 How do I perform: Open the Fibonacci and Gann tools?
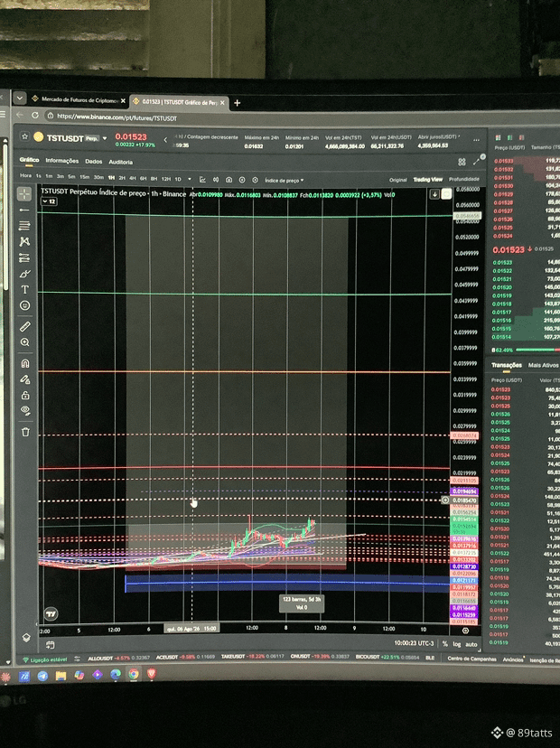(24, 226)
